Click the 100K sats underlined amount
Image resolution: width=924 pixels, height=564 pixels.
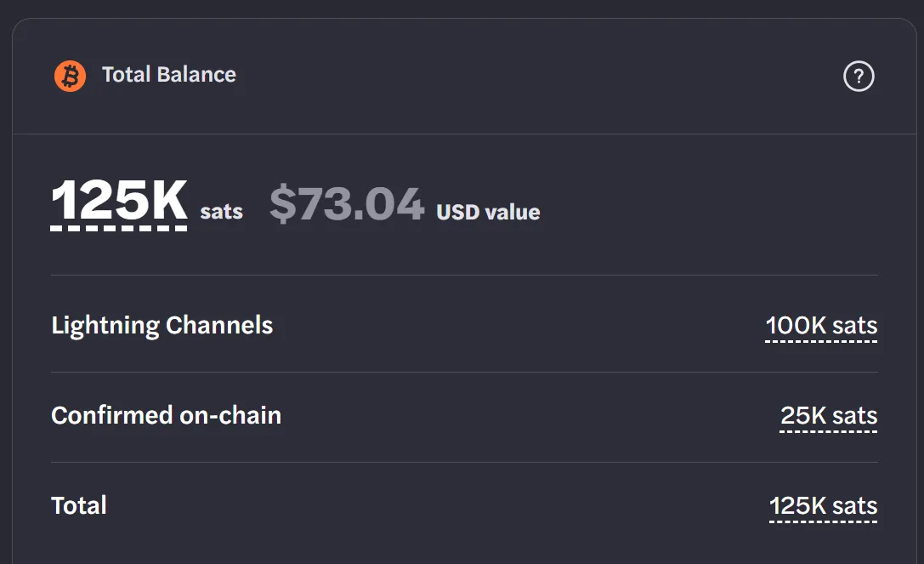(821, 326)
